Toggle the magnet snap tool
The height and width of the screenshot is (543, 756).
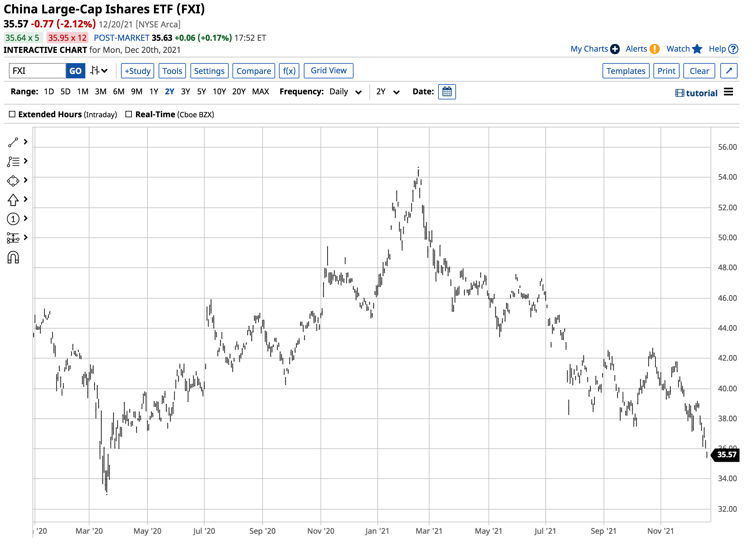pos(13,258)
